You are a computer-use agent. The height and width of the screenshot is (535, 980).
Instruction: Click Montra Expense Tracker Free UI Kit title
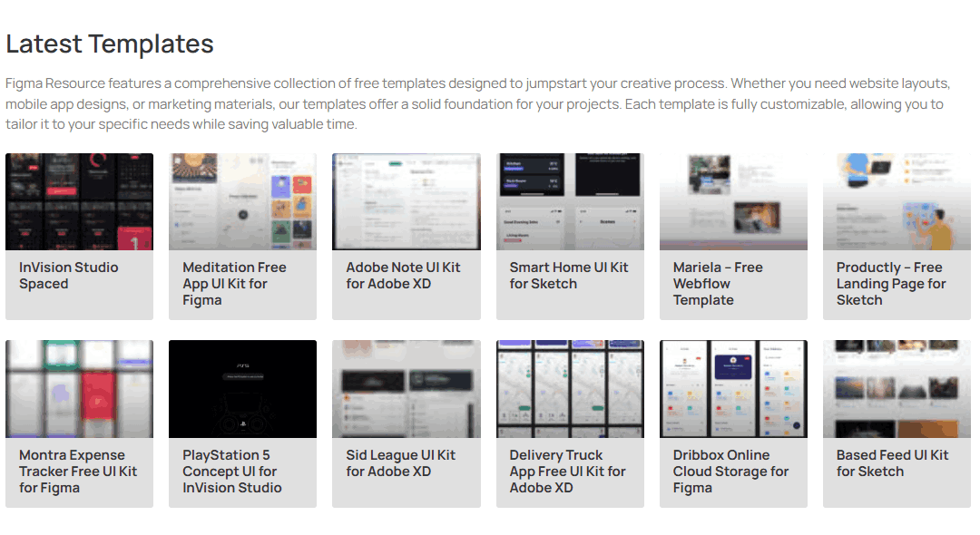[78, 472]
